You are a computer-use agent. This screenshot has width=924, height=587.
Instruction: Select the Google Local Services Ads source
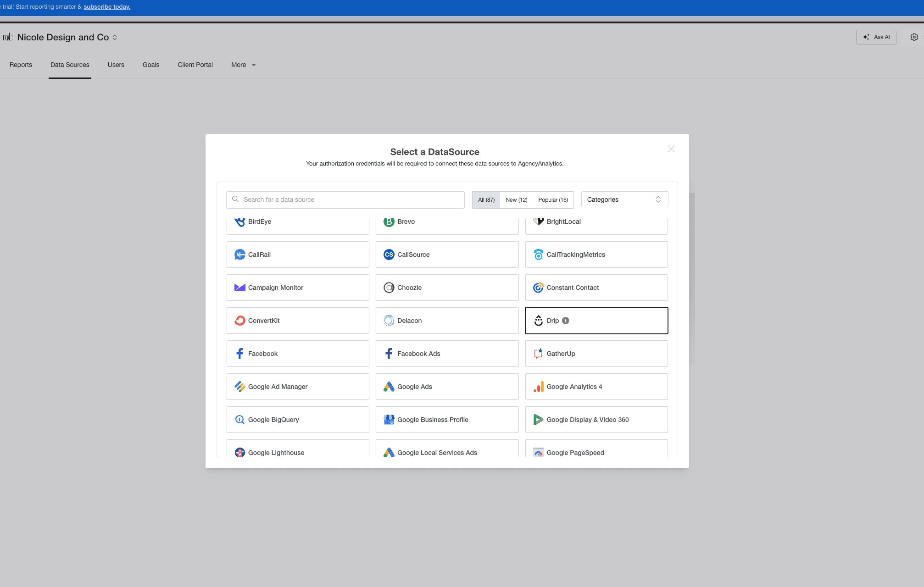click(x=447, y=449)
